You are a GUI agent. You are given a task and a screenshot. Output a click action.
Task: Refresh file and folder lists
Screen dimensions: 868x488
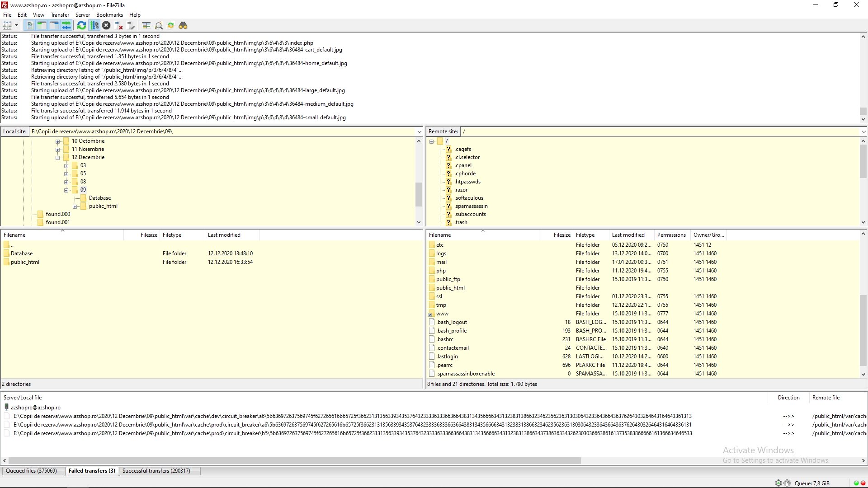81,25
